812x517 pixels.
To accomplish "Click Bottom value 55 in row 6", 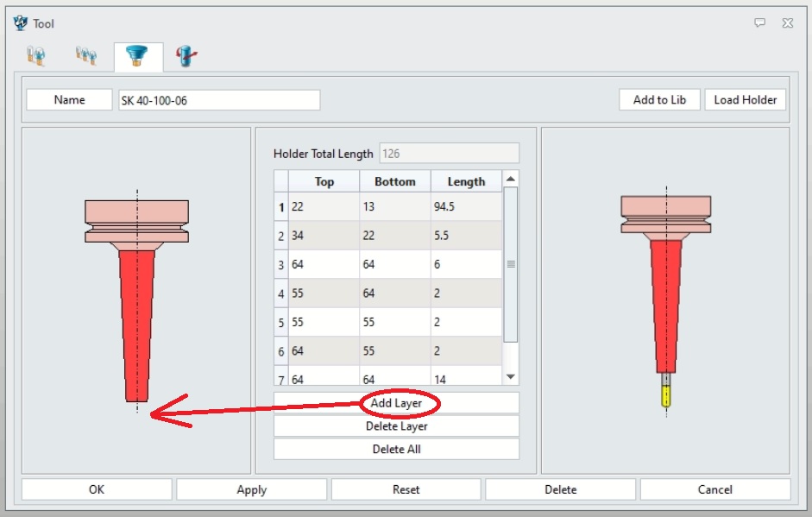I will pyautogui.click(x=395, y=351).
